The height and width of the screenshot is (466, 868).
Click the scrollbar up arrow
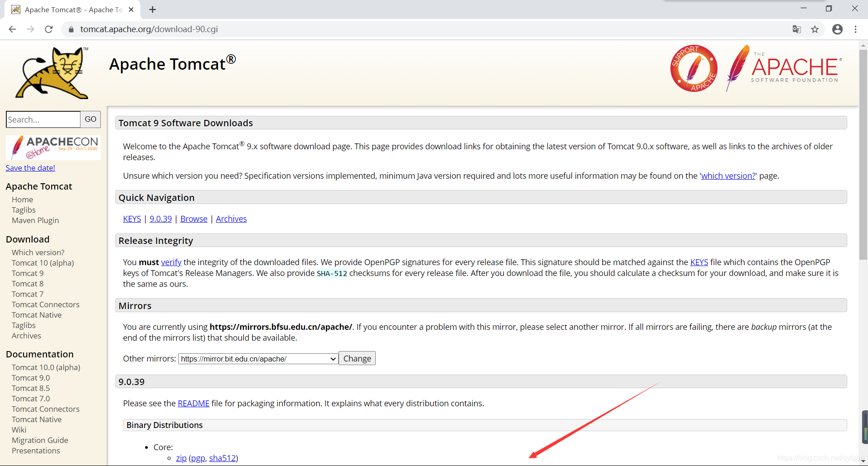coord(863,45)
